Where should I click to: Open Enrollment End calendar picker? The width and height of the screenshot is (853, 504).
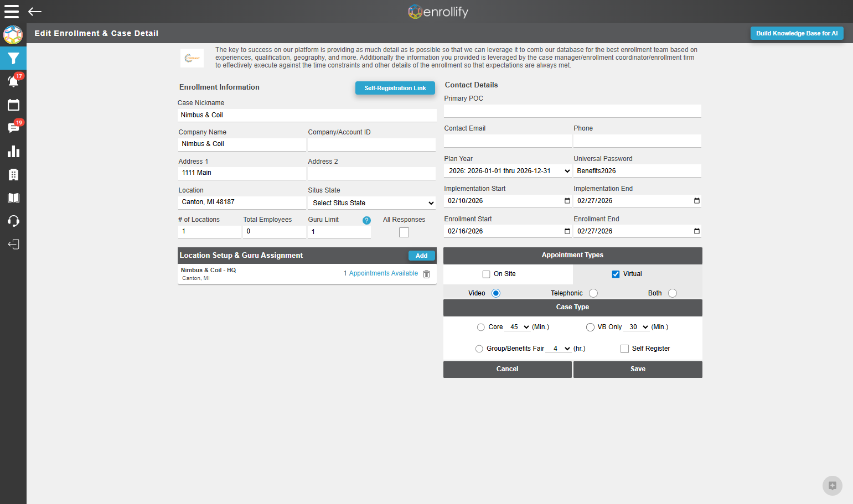[696, 231]
